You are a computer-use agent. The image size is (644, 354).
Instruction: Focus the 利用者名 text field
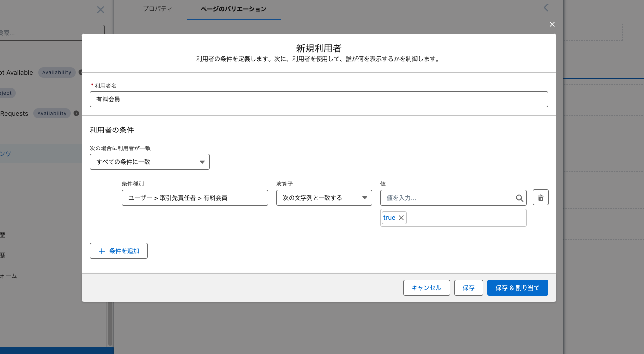click(319, 99)
